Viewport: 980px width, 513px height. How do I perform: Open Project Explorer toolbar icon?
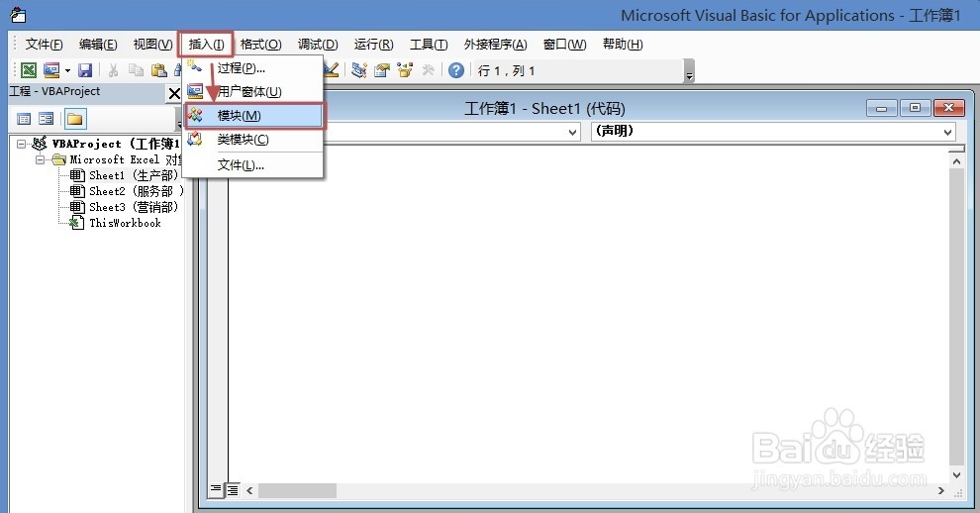[358, 70]
